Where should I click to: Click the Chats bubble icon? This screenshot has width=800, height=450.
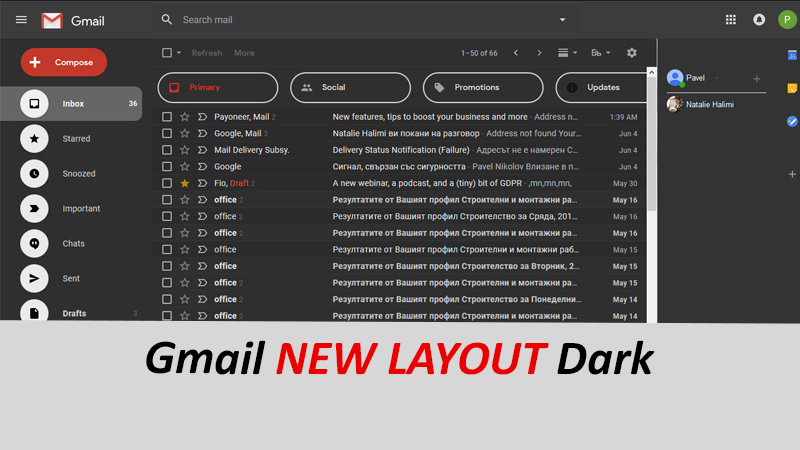(34, 243)
